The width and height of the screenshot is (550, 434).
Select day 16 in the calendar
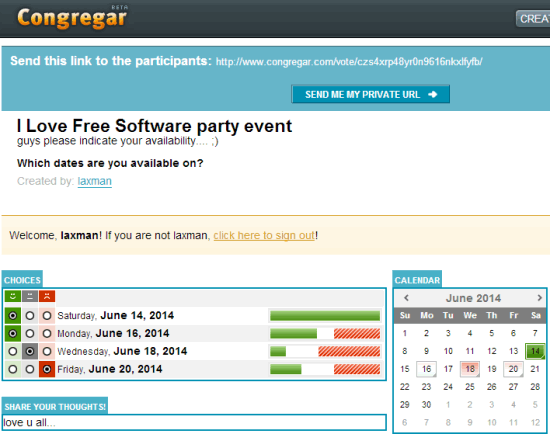click(x=426, y=369)
